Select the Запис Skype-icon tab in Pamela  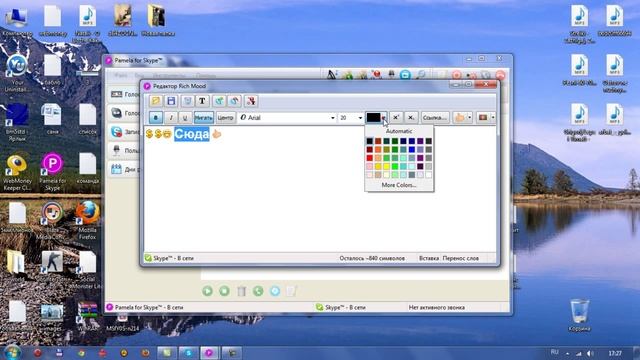pyautogui.click(x=124, y=132)
